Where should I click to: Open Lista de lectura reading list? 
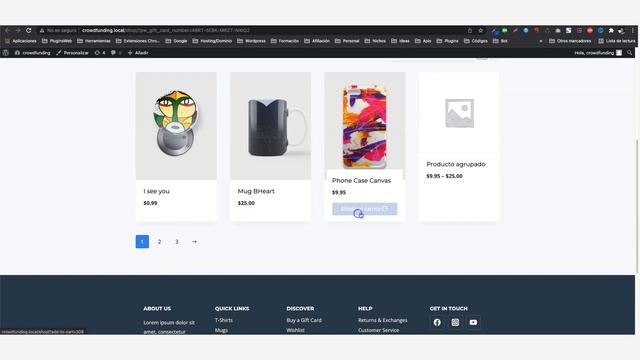[617, 41]
